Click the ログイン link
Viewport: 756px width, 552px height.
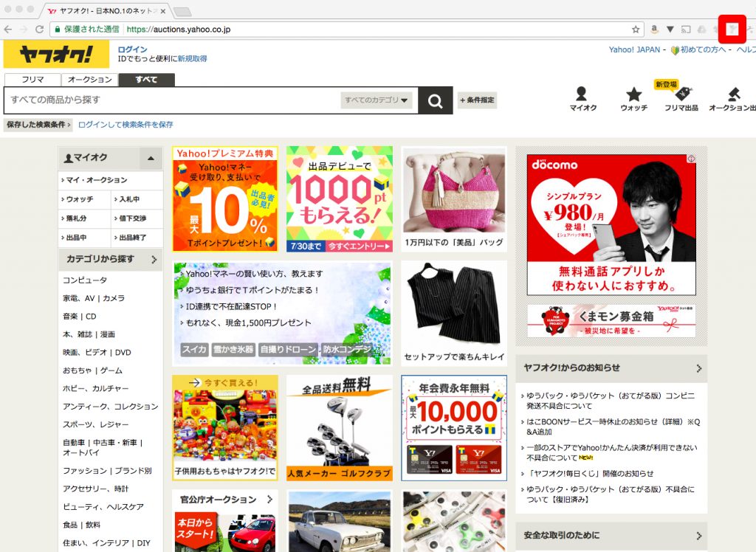(x=132, y=49)
